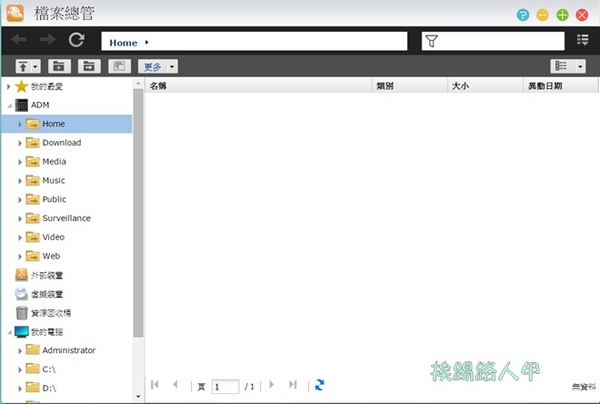Click the back arrow navigation icon
This screenshot has width=600, height=404.
point(19,41)
